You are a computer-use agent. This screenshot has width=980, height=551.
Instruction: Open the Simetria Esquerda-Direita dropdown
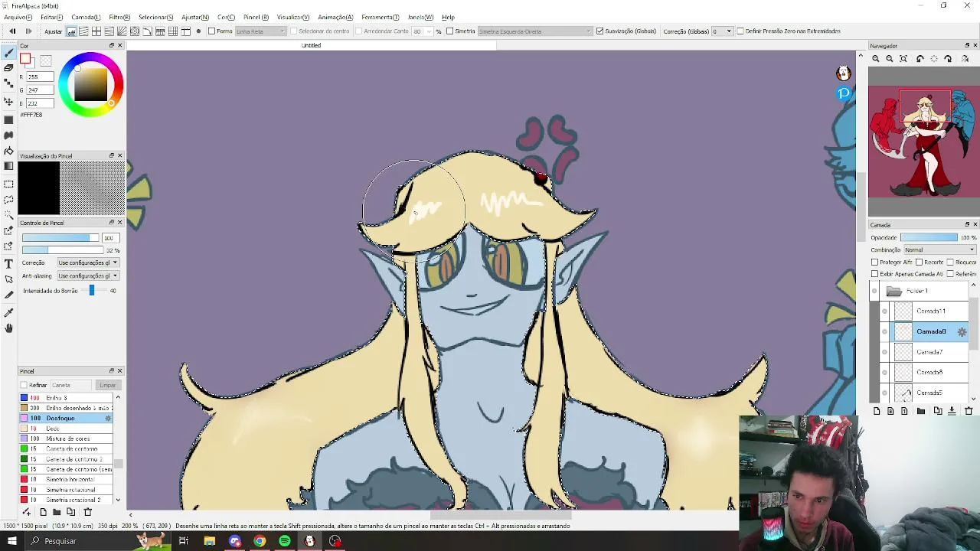535,31
